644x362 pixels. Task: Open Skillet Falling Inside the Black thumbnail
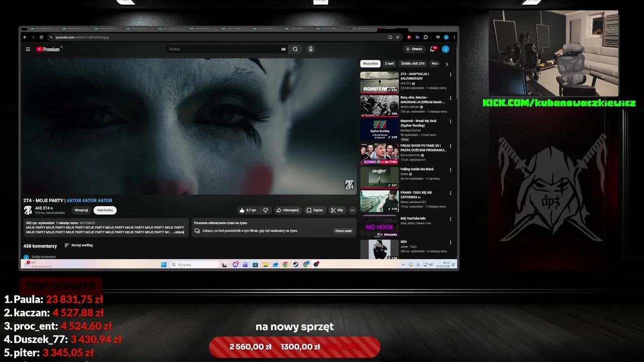[x=379, y=177]
